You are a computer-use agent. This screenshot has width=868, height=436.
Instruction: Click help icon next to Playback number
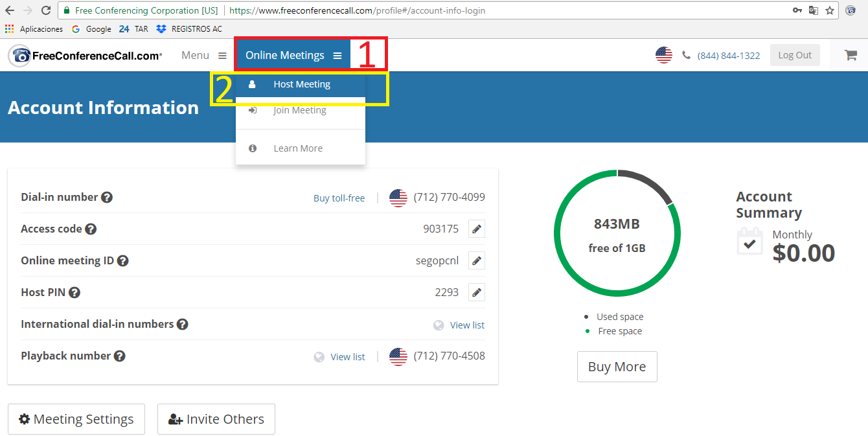point(119,356)
